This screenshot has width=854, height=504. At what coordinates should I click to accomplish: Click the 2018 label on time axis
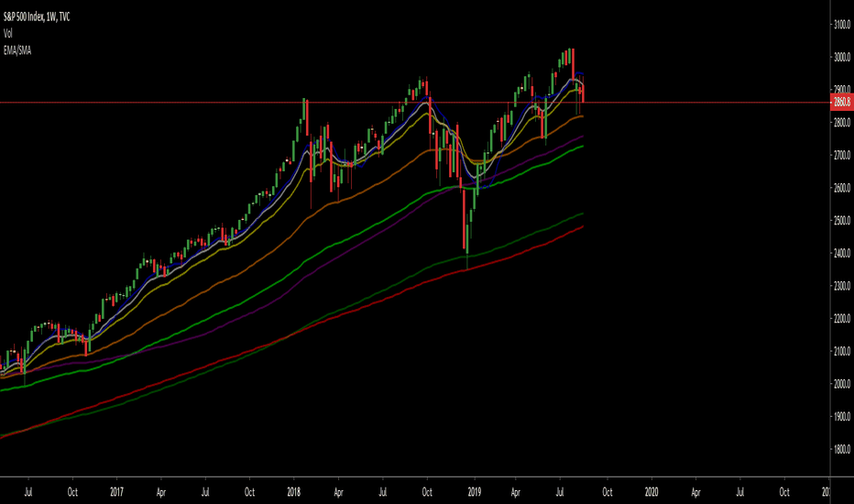pyautogui.click(x=293, y=492)
